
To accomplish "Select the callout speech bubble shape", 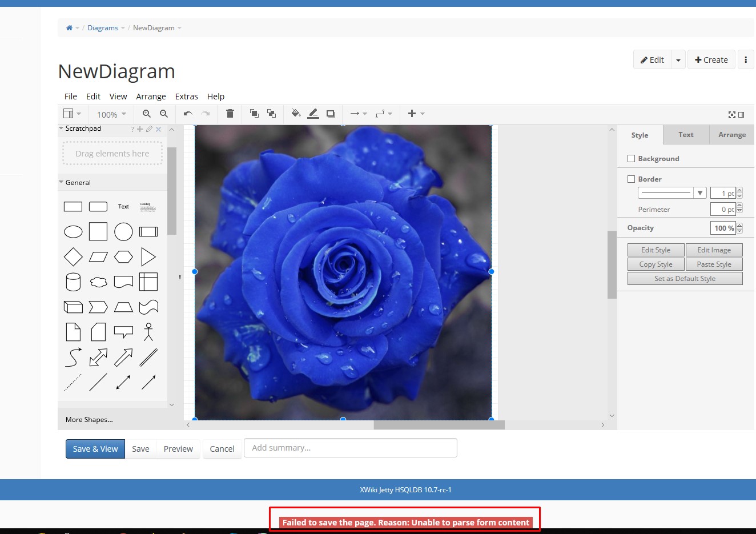I will coord(123,332).
